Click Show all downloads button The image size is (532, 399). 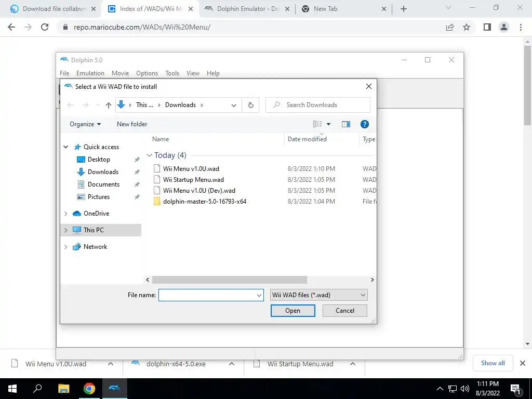pos(493,363)
